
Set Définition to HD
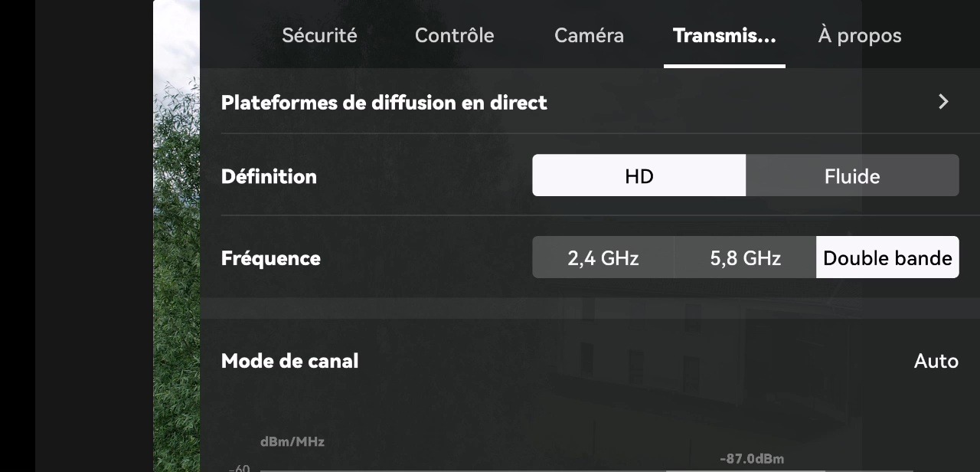pyautogui.click(x=639, y=175)
